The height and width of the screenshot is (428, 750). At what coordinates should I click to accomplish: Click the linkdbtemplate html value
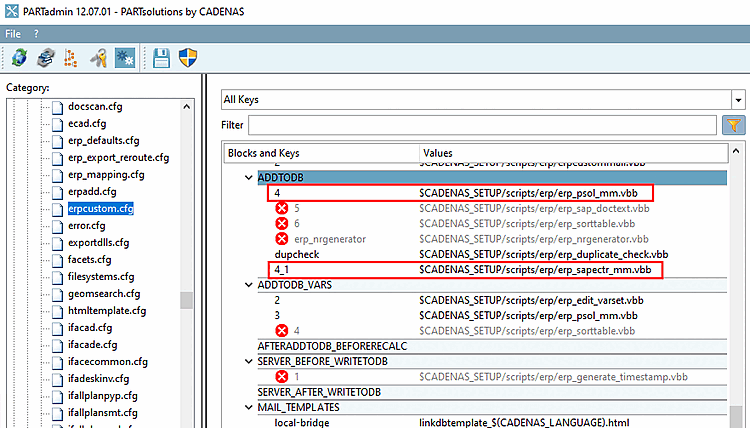coord(524,422)
